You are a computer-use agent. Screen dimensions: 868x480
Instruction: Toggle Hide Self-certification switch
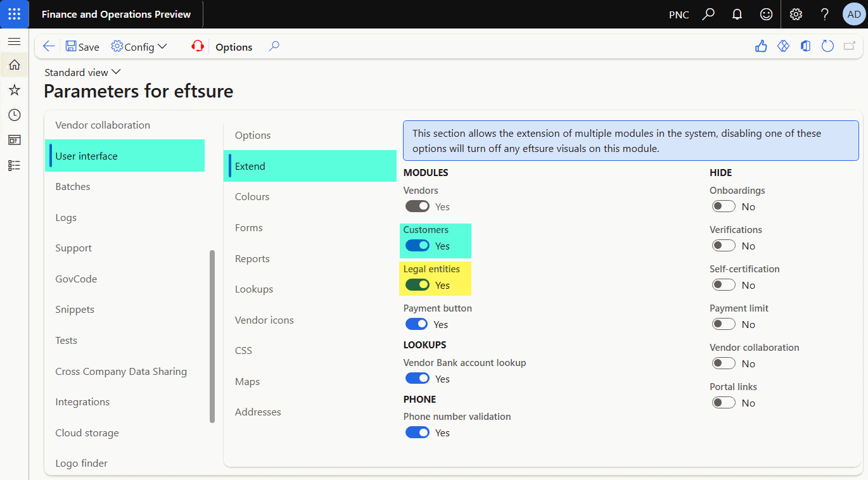click(724, 285)
